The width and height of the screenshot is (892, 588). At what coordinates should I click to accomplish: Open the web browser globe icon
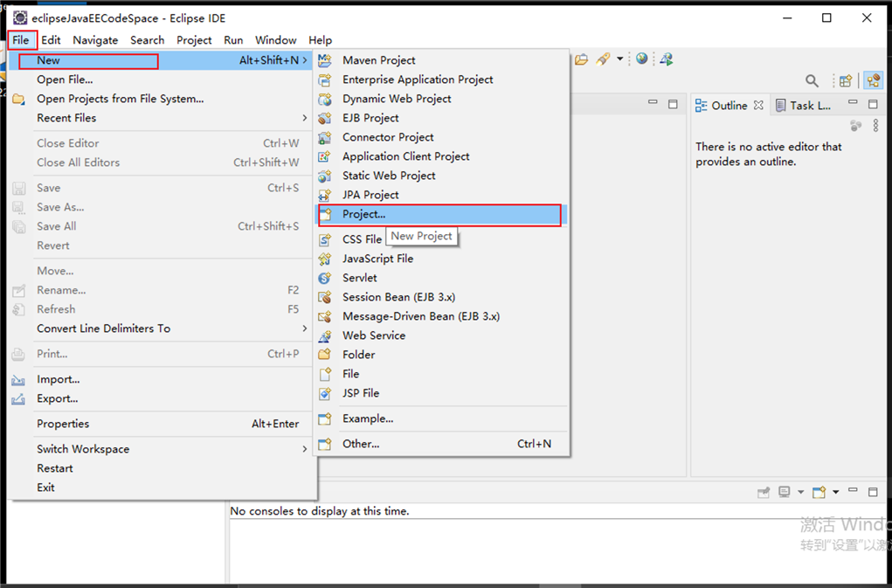(641, 59)
